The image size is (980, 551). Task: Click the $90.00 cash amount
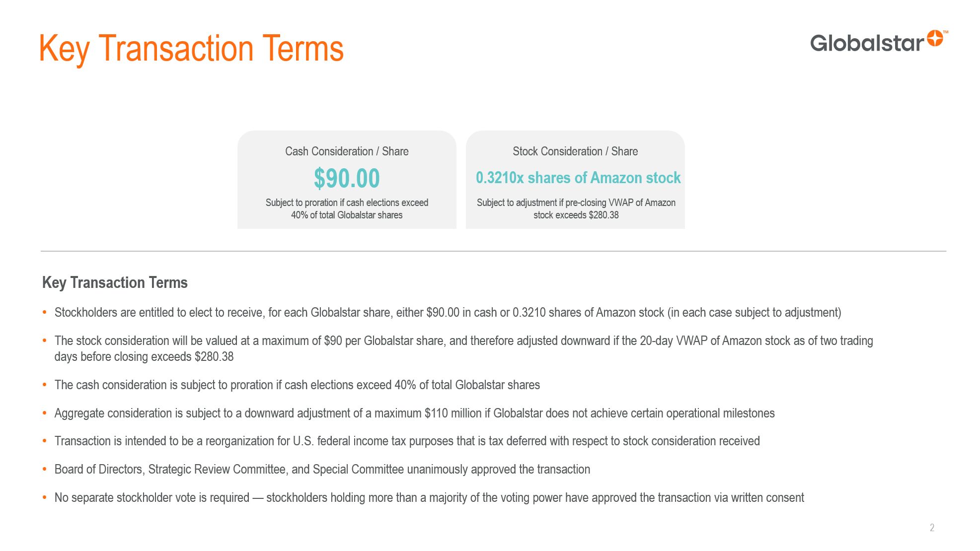point(347,178)
